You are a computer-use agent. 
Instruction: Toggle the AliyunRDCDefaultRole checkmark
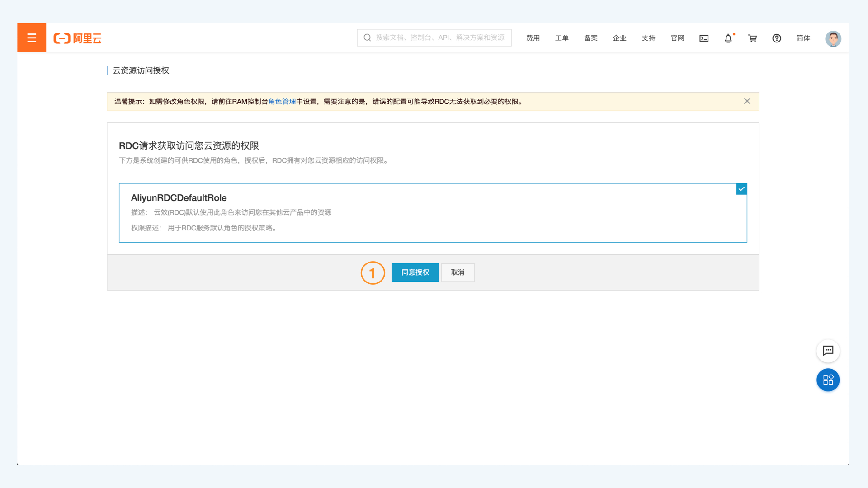click(741, 189)
